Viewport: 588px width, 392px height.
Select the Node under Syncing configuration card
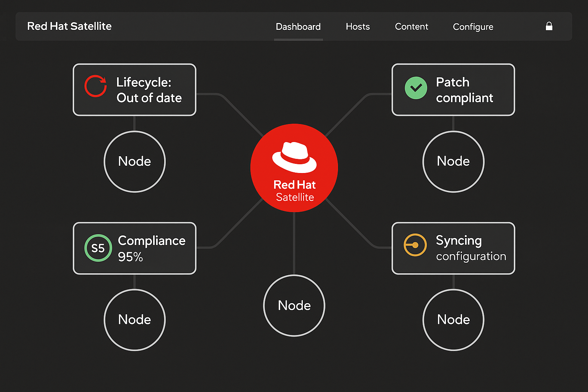pyautogui.click(x=453, y=320)
